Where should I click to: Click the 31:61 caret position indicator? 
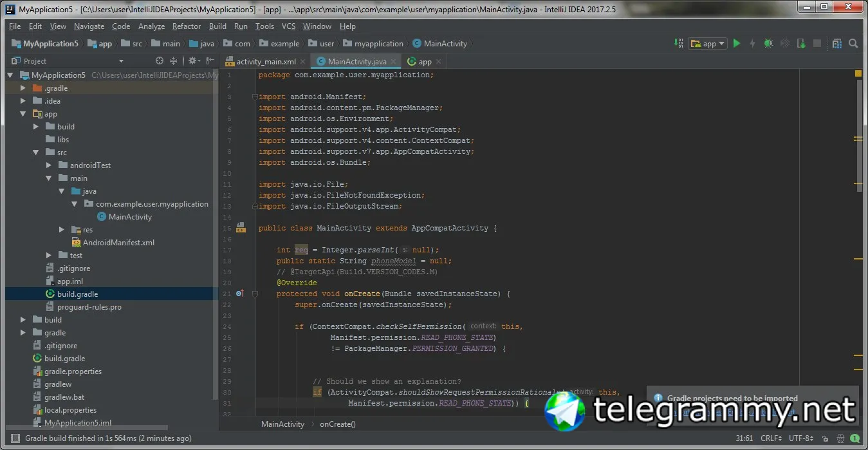pyautogui.click(x=744, y=438)
